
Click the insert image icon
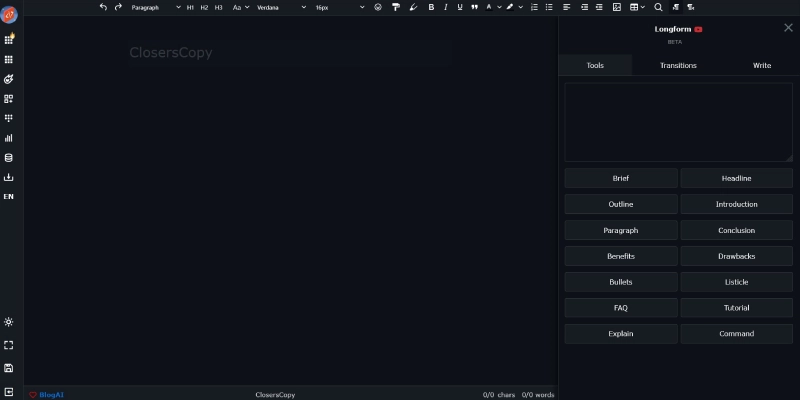617,7
